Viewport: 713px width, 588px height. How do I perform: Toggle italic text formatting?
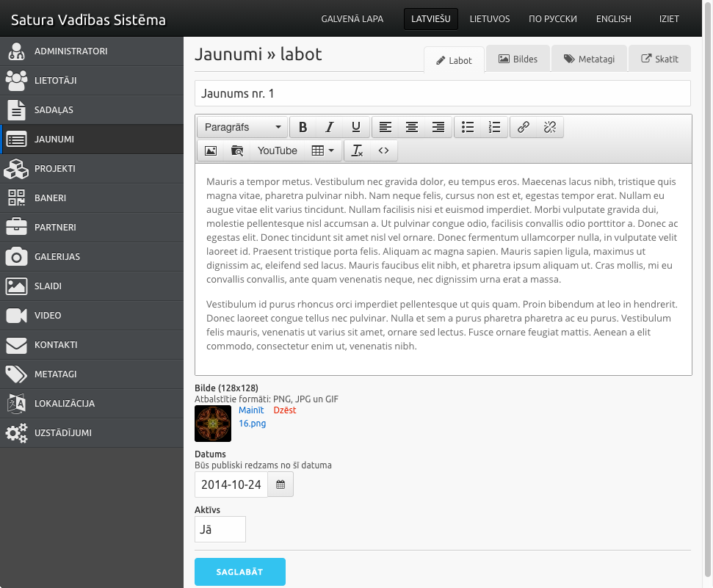click(x=330, y=127)
